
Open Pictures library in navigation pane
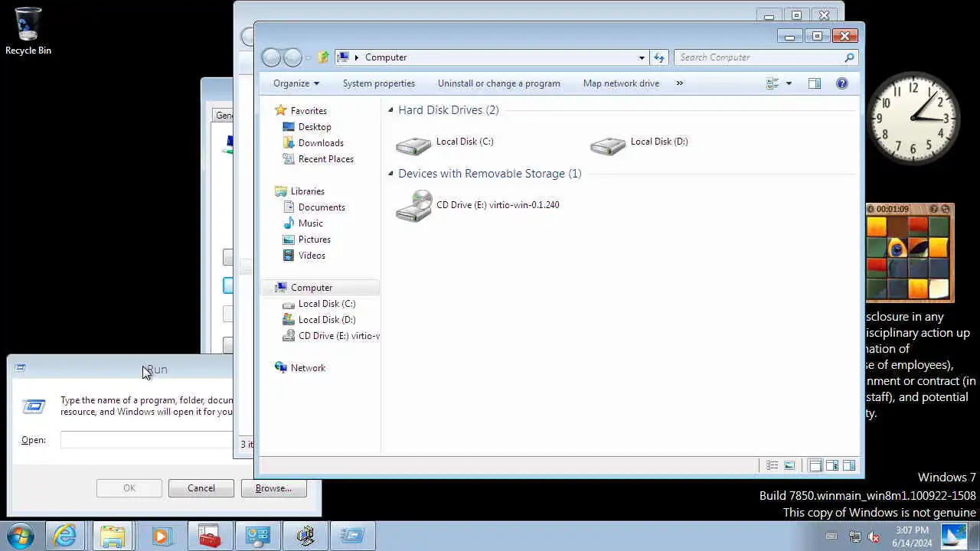pos(315,240)
